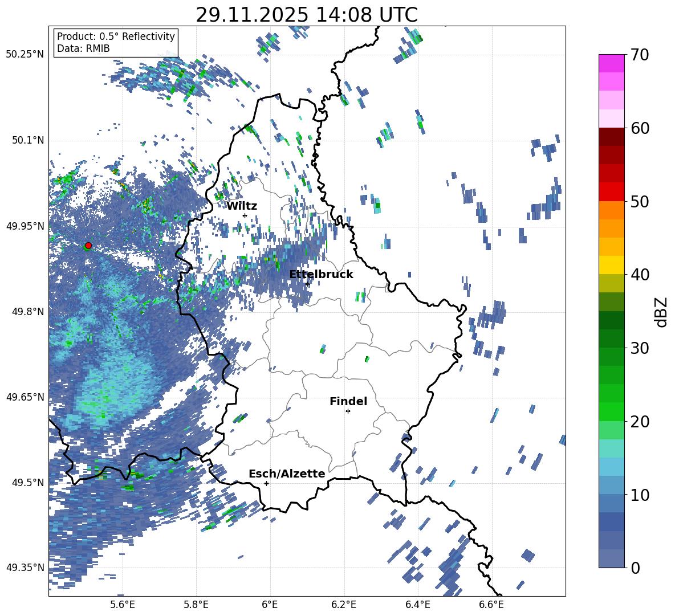This screenshot has height=616, width=675.
Task: Click the 6.4°E longitude label
Action: click(x=417, y=605)
